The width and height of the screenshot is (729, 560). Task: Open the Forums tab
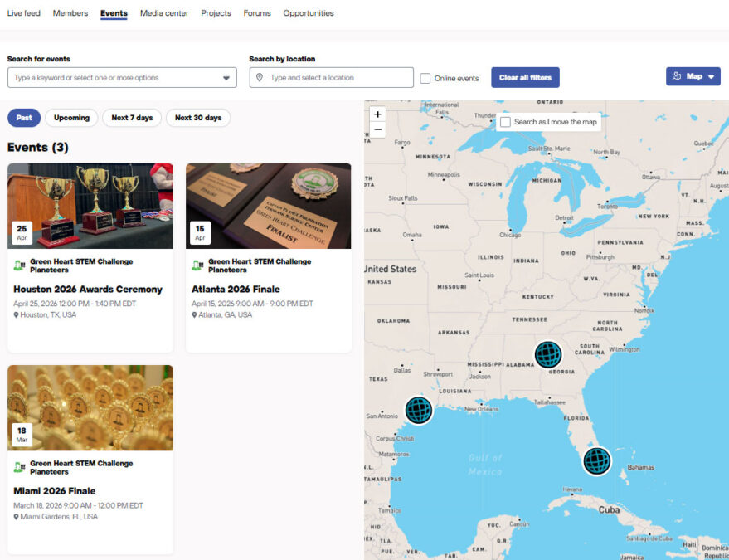click(x=257, y=13)
